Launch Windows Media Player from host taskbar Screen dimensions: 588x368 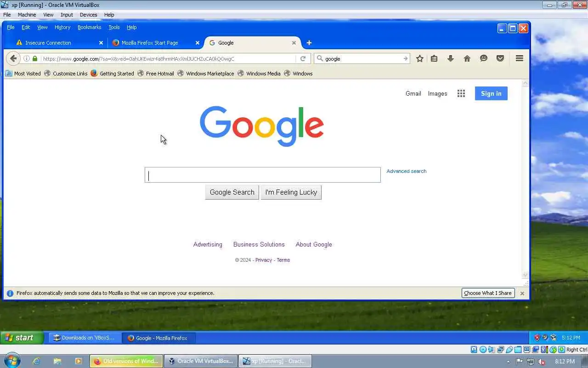(x=78, y=361)
